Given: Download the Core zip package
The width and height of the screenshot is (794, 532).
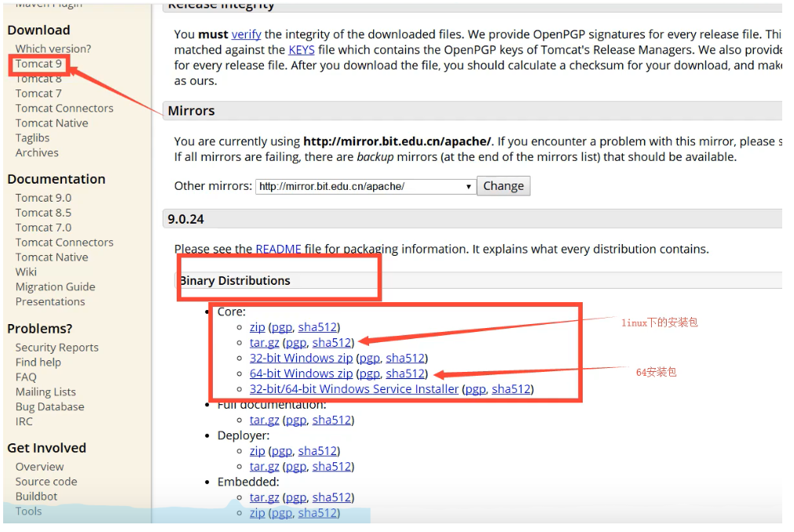Looking at the screenshot, I should tap(258, 328).
